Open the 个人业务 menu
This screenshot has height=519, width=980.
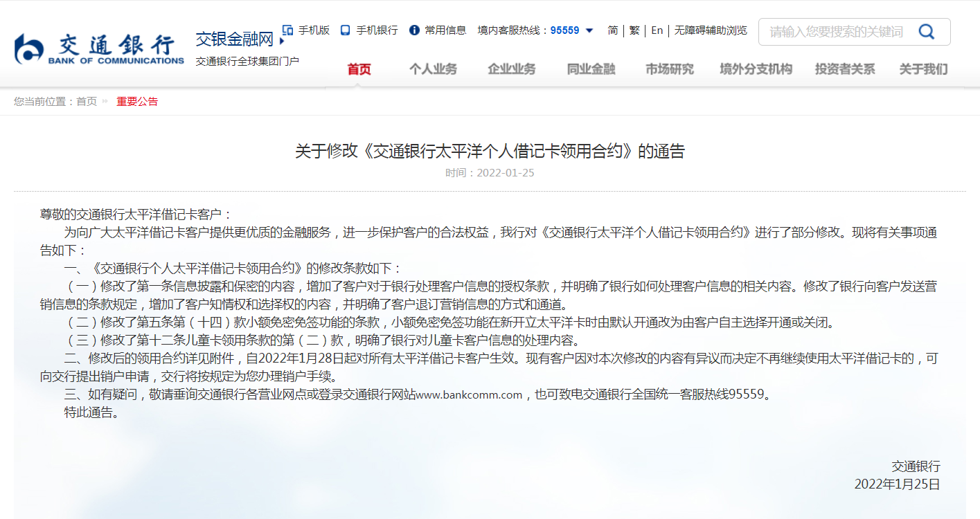tap(433, 69)
